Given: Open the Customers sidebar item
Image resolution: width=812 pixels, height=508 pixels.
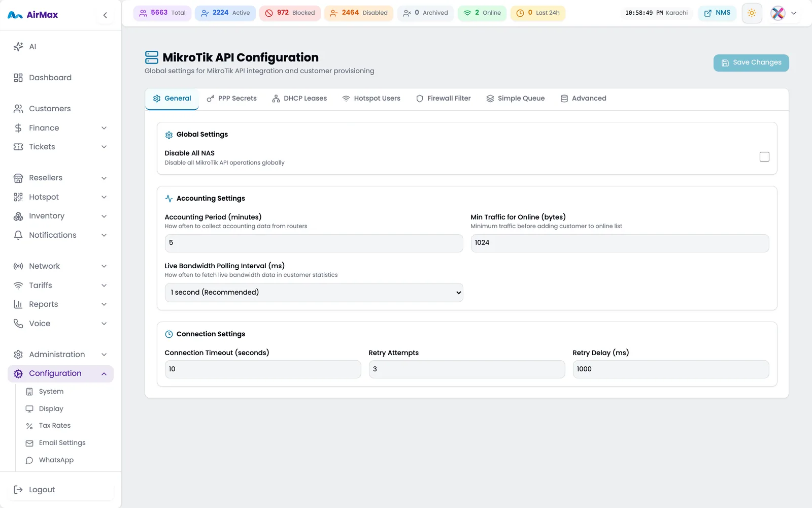Looking at the screenshot, I should click(61, 109).
